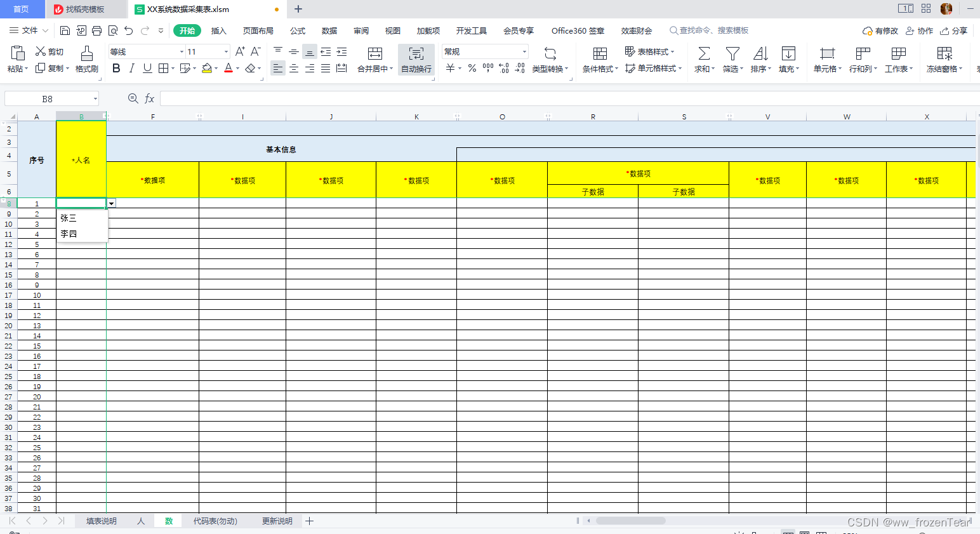
Task: Decrease indent in the alignment group
Action: pos(326,51)
